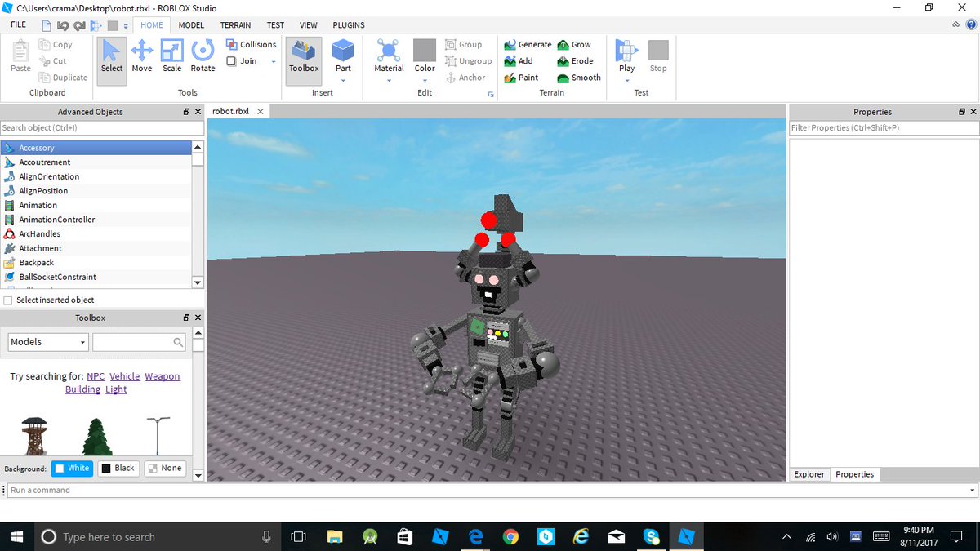Group selected parts

[464, 45]
